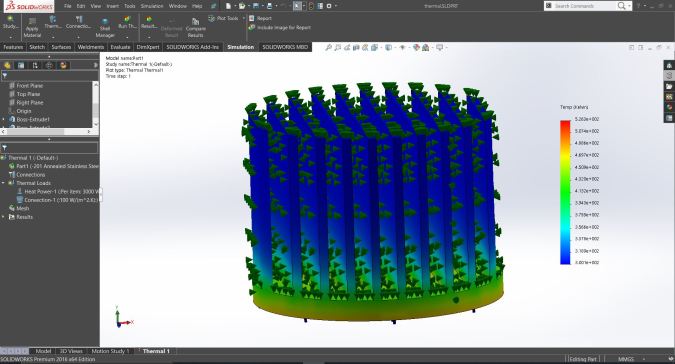Open the Edit menu
The width and height of the screenshot is (675, 364).
coord(81,6)
